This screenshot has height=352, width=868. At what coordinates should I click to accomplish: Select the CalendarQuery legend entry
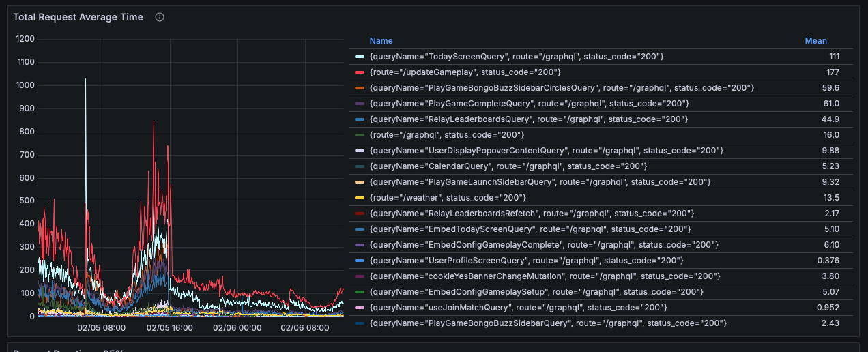[x=508, y=166]
